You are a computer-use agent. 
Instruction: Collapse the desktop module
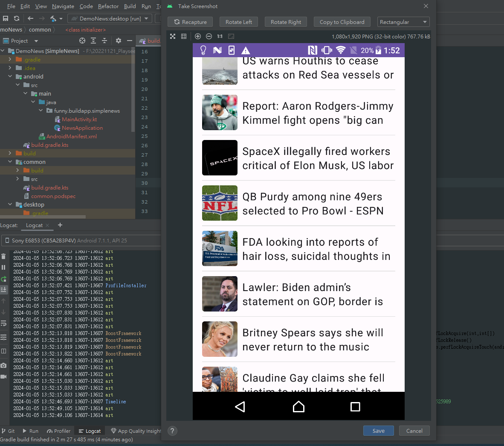tap(10, 204)
